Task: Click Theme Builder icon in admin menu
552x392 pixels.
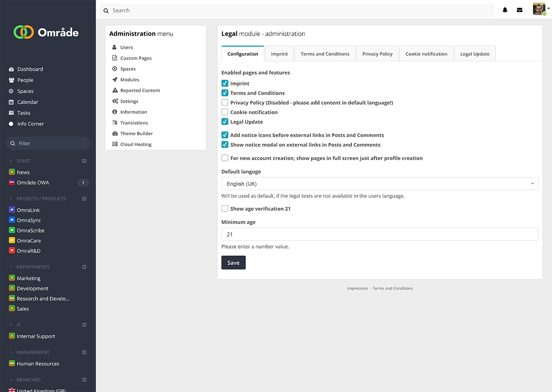Action: 115,134
